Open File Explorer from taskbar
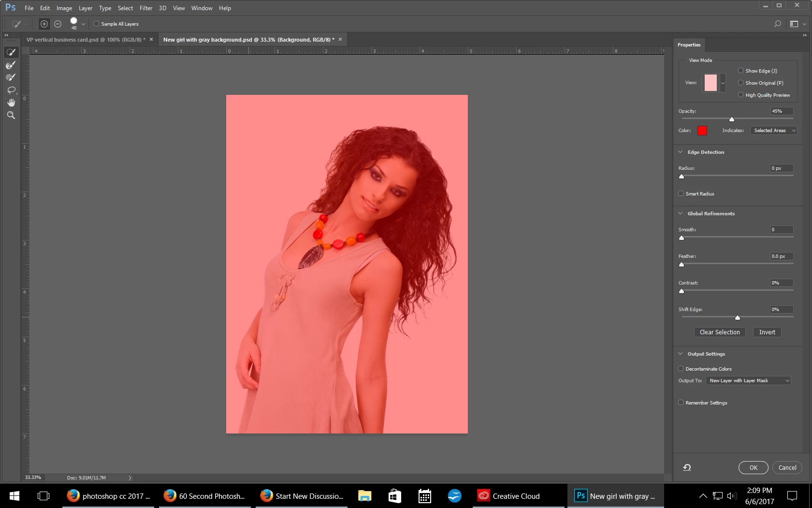Viewport: 812px width, 508px height. (x=364, y=496)
